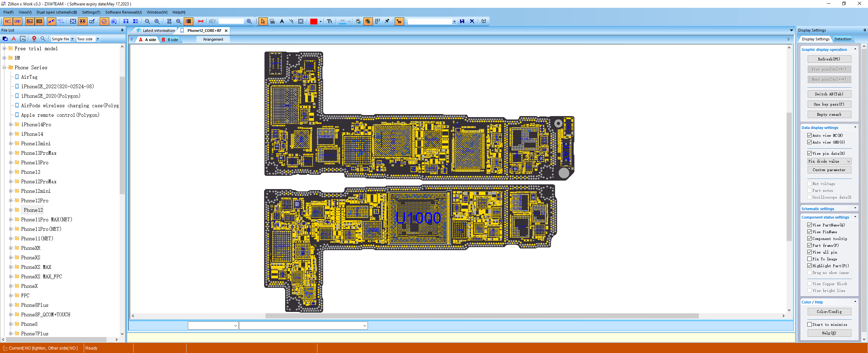Screen dimensions: 868x353
Task: Click the pushpin icon in the toolbar
Action: coord(387,21)
